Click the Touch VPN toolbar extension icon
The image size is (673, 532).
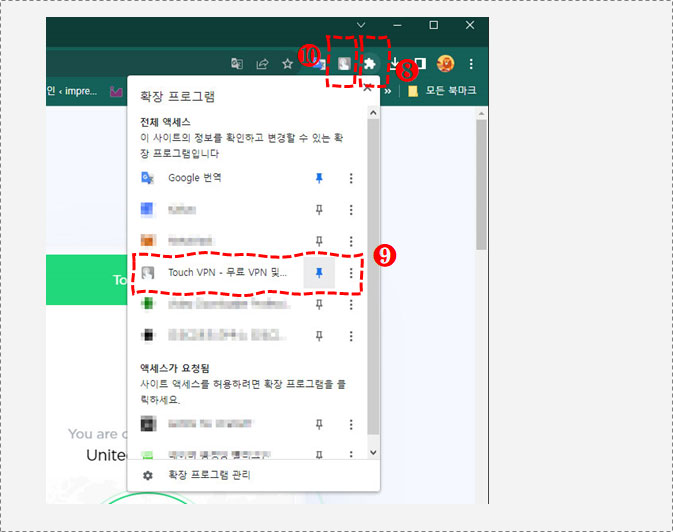(x=344, y=64)
